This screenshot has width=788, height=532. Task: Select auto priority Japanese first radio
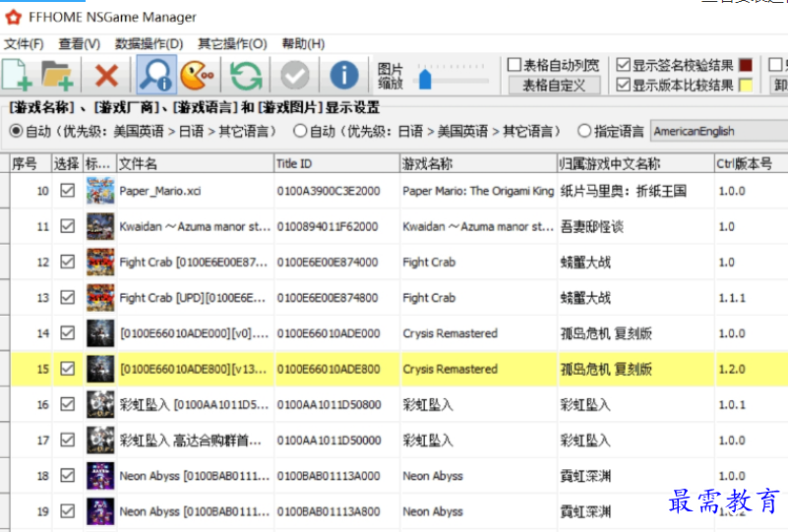coord(300,131)
